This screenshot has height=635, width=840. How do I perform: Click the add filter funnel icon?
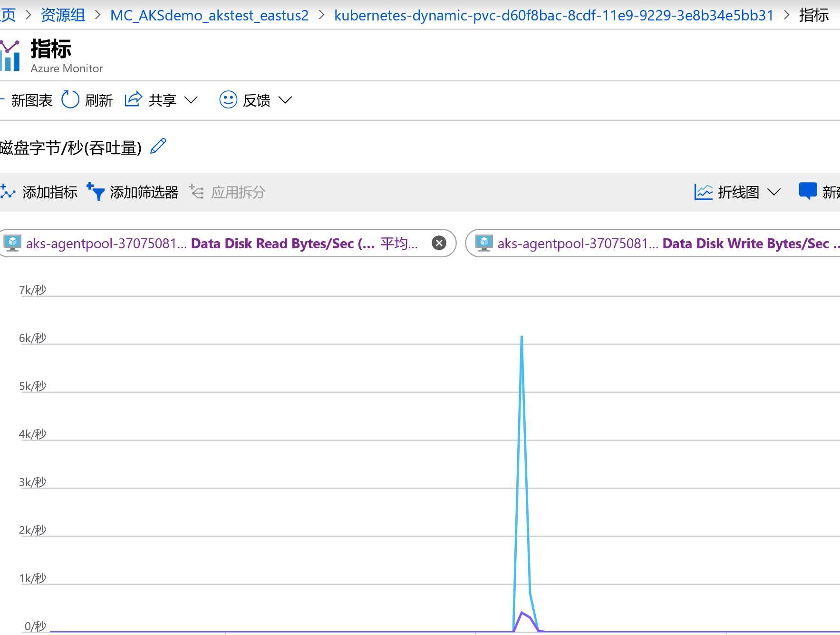[x=96, y=192]
